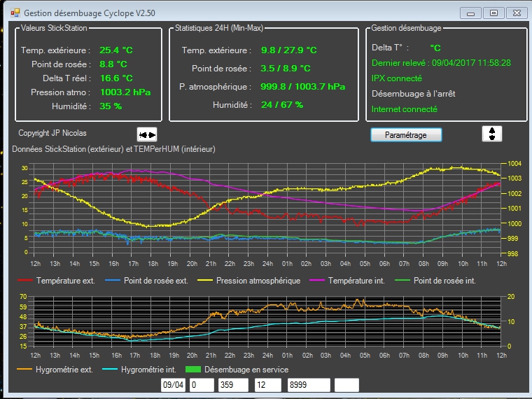Click the 9.8 / 27.9 °C statistic
Viewport: 532px width, 399px height.
click(288, 50)
